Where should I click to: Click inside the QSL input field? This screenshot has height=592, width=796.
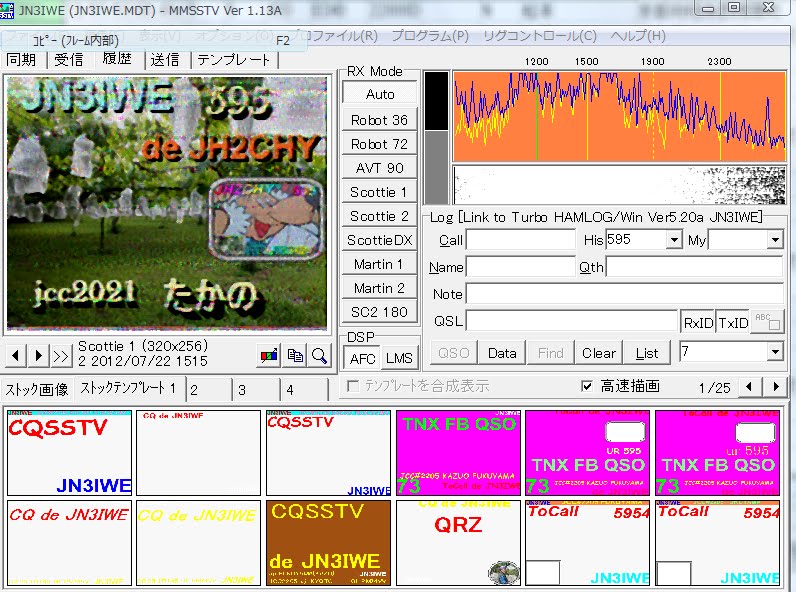point(572,321)
